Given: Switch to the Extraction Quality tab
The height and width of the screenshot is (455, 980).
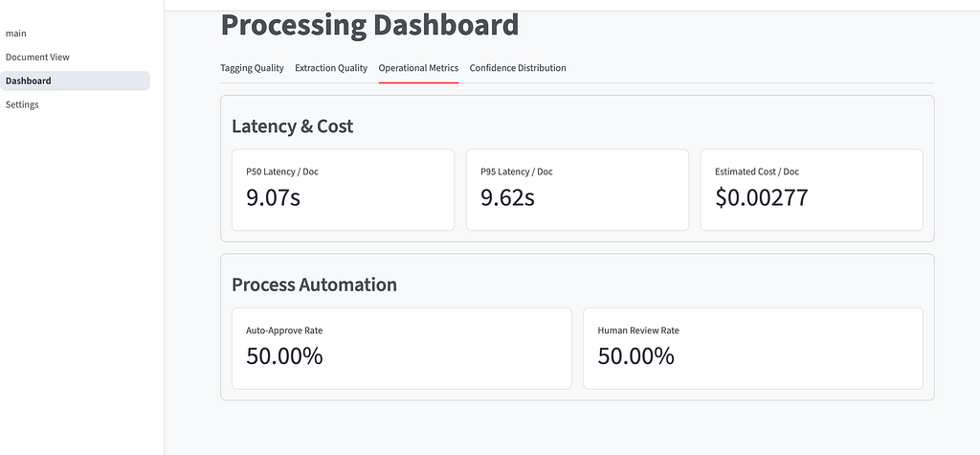Looking at the screenshot, I should 331,68.
